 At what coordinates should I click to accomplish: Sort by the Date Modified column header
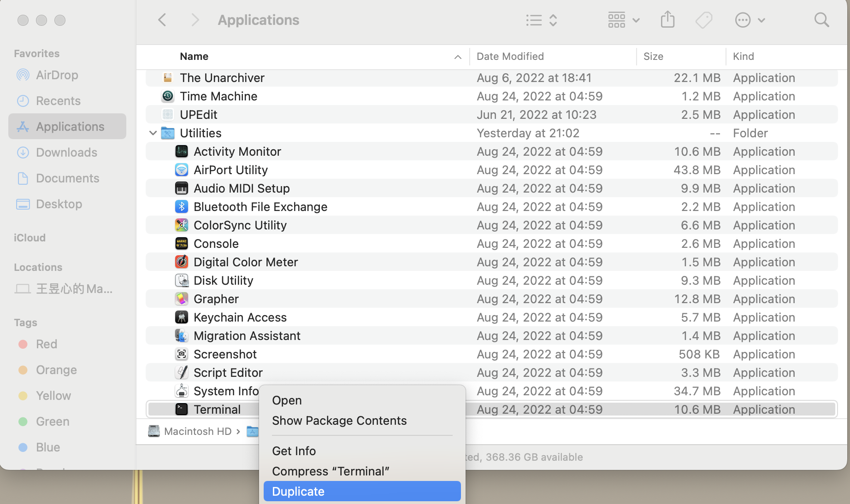510,56
